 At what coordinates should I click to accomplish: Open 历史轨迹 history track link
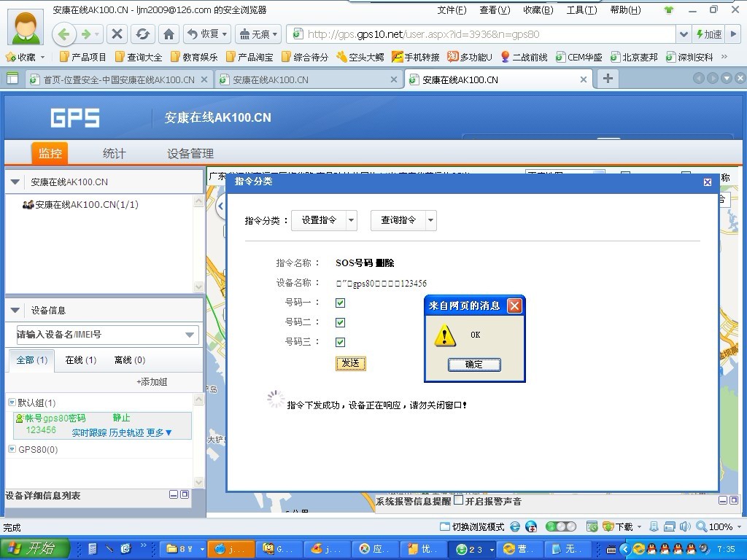[x=126, y=433]
